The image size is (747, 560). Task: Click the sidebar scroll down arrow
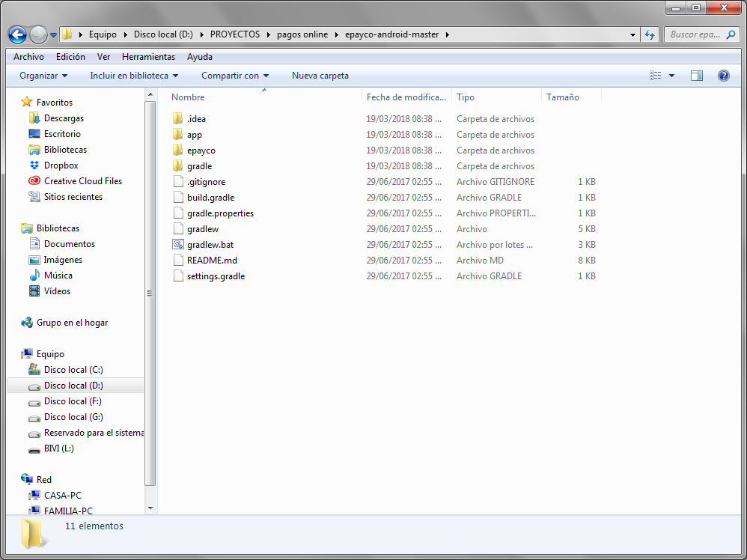(150, 508)
